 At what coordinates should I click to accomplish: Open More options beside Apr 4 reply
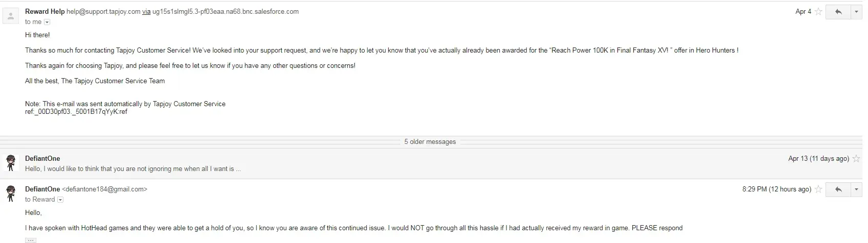(857, 12)
